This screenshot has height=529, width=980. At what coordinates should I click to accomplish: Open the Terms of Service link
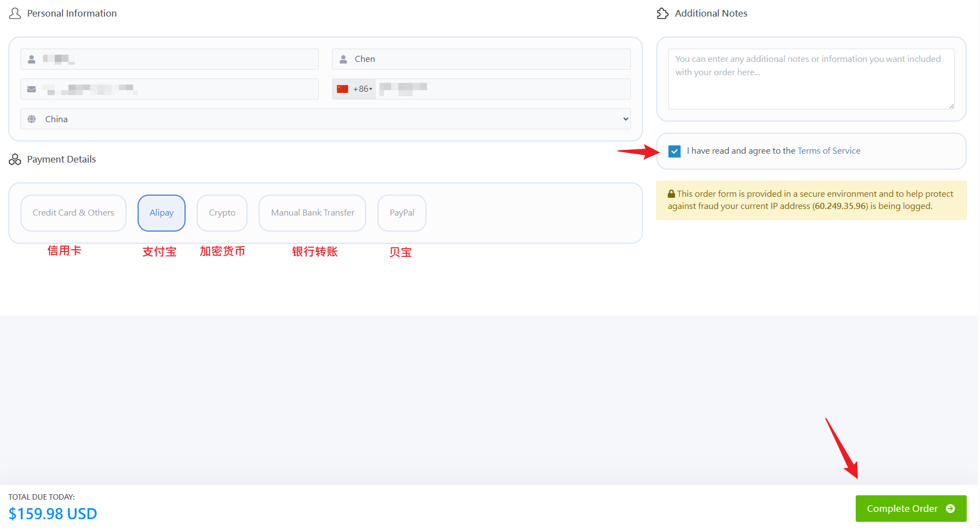(x=829, y=151)
